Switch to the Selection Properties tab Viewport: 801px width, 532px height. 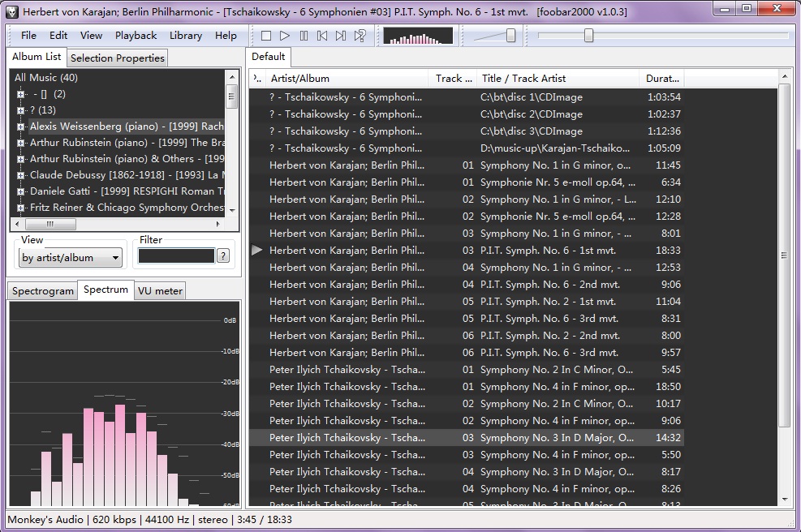[117, 58]
